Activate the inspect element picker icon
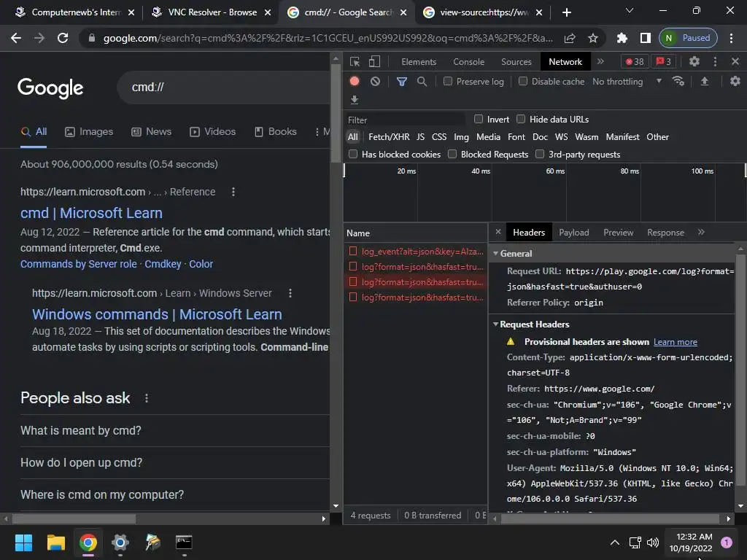Viewport: 747px width, 560px height. pos(355,62)
